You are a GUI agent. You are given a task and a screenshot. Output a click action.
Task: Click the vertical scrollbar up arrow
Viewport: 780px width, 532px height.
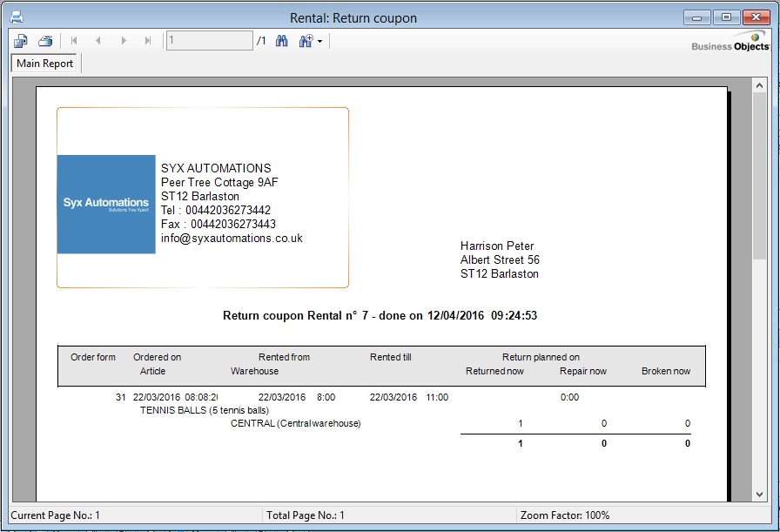[759, 85]
